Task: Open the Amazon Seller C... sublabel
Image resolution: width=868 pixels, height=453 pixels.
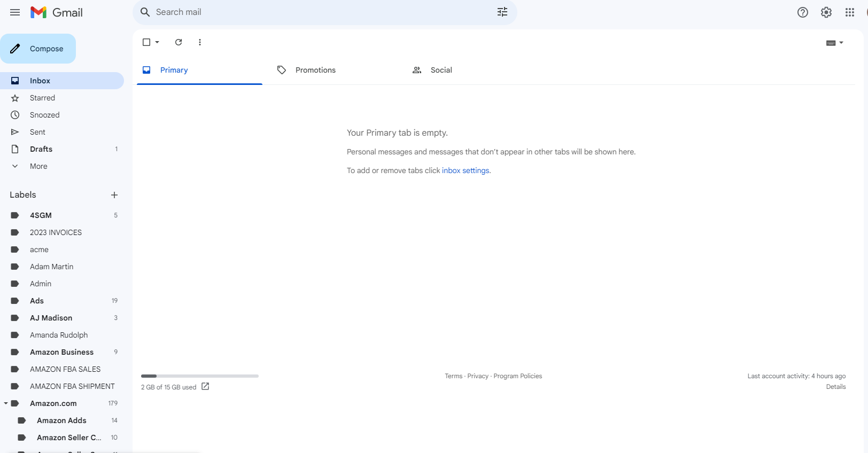Action: coord(62,438)
